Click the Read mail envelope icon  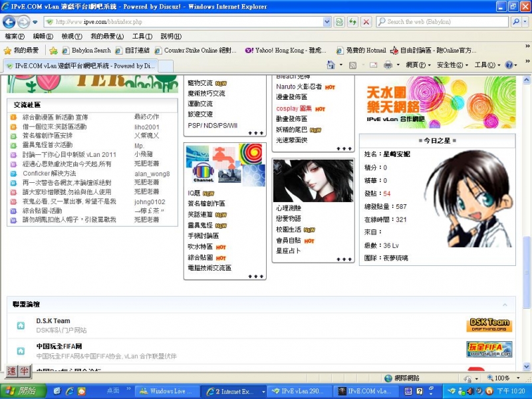tap(374, 65)
